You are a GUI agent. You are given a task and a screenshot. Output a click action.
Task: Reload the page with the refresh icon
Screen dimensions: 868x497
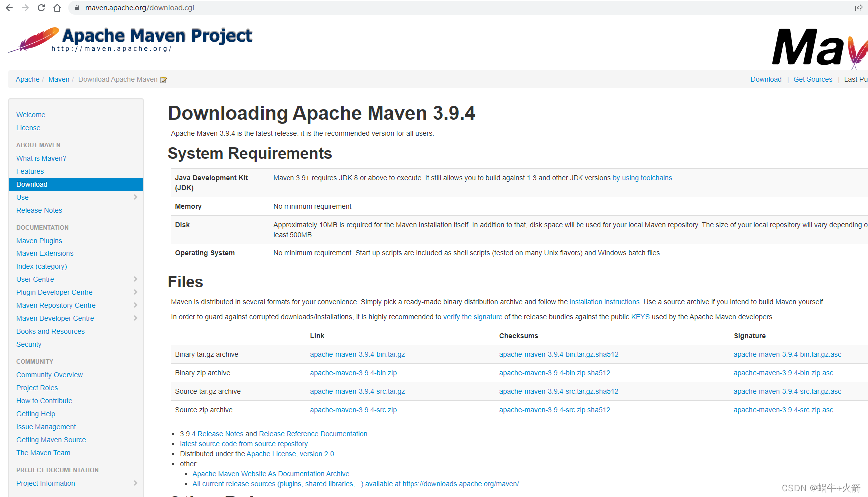point(41,8)
